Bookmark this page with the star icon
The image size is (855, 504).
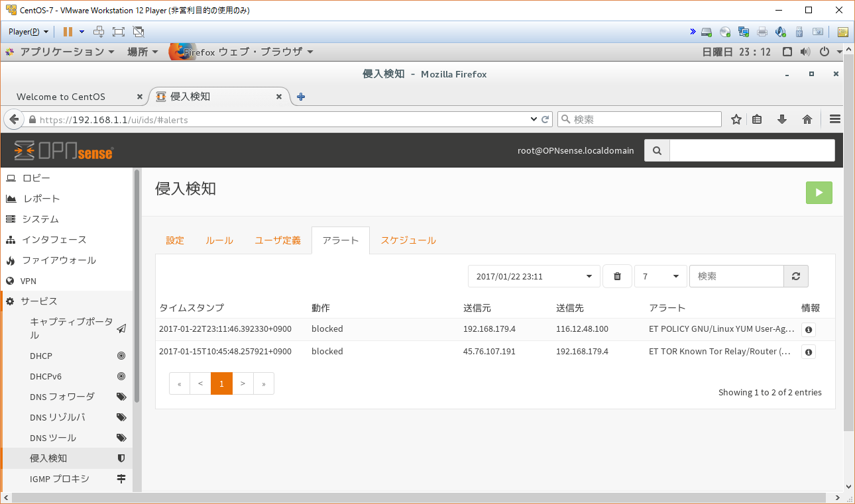736,119
